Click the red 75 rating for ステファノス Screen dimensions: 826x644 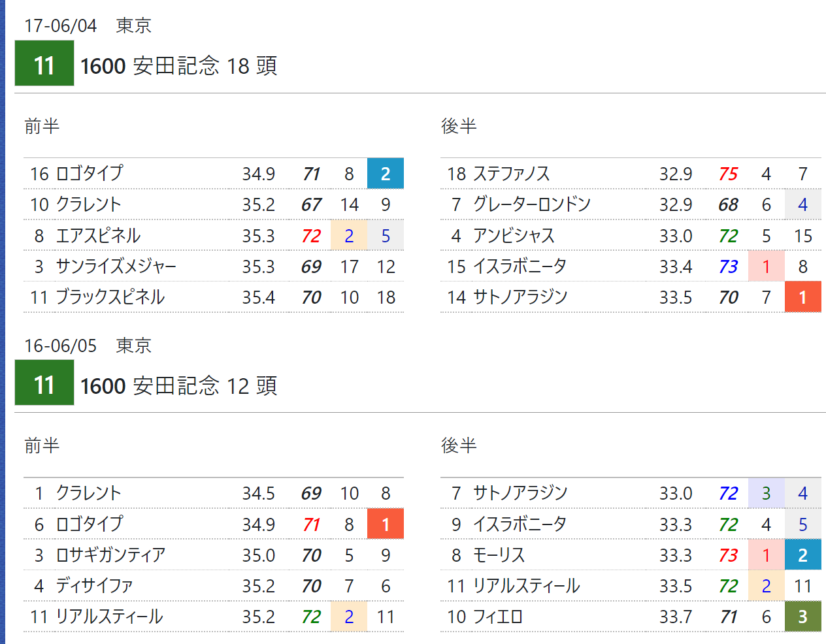pyautogui.click(x=728, y=174)
